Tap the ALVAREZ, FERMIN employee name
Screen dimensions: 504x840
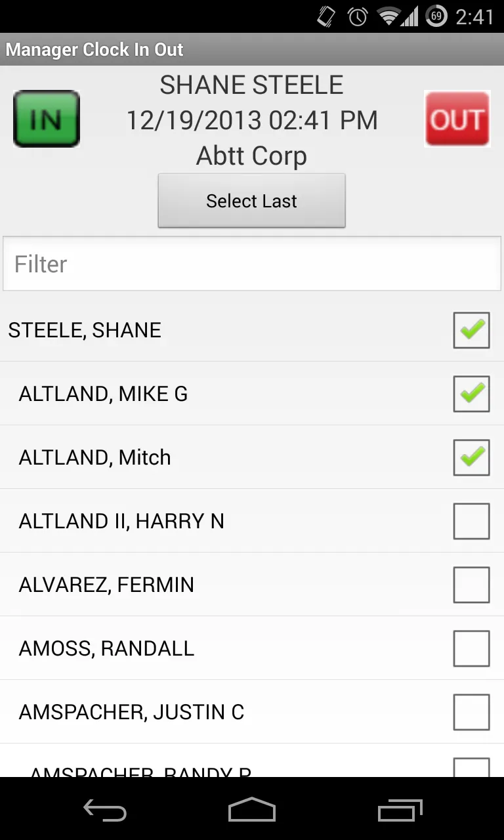click(x=106, y=585)
